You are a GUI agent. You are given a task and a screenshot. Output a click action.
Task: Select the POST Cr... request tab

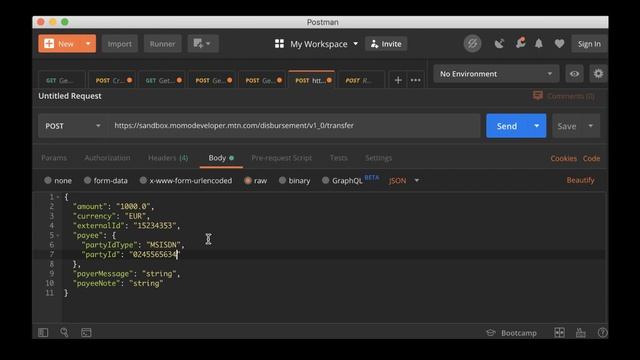point(113,80)
